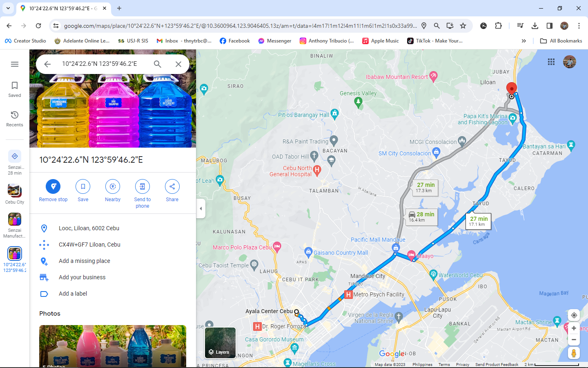
Task: Click the Nearby search icon
Action: [x=113, y=186]
